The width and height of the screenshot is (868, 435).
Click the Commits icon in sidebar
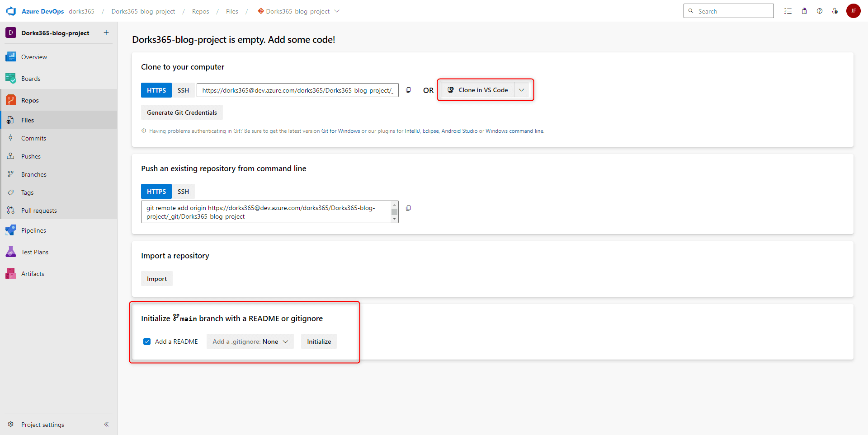click(10, 138)
